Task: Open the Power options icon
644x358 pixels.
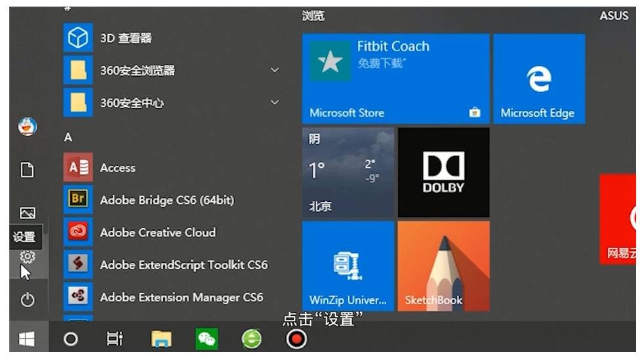Action: pyautogui.click(x=27, y=300)
